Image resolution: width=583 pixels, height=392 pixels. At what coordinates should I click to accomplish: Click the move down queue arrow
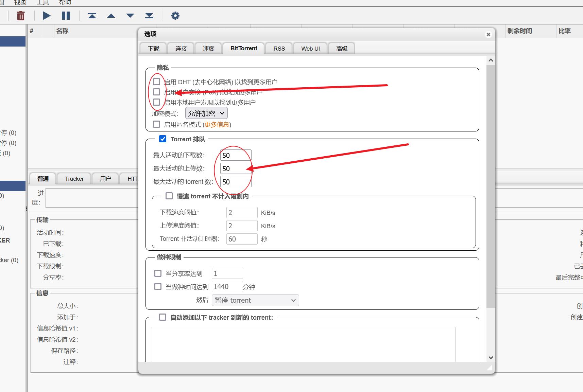coord(130,16)
